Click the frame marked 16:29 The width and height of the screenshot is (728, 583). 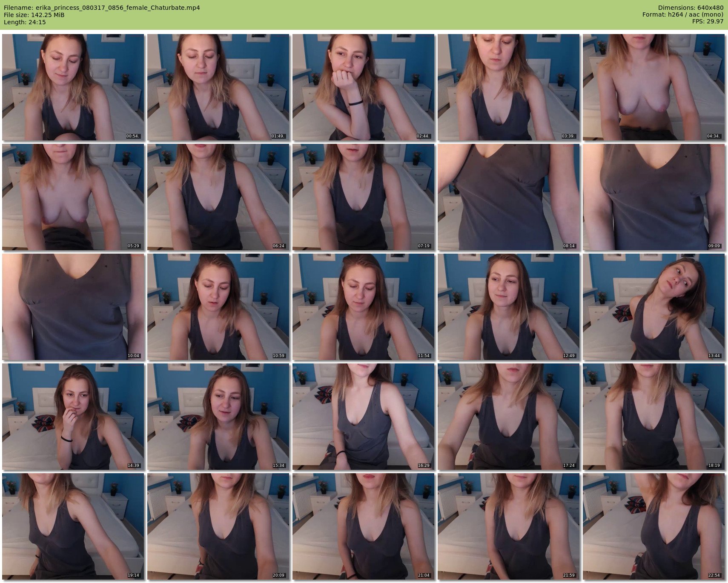(x=364, y=417)
